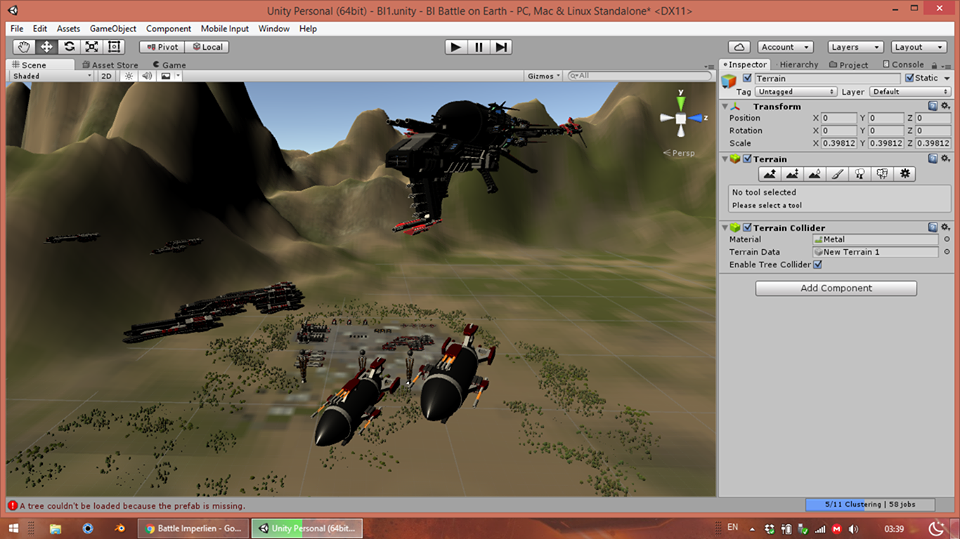960x539 pixels.
Task: Open the Layout dropdown
Action: (x=919, y=47)
